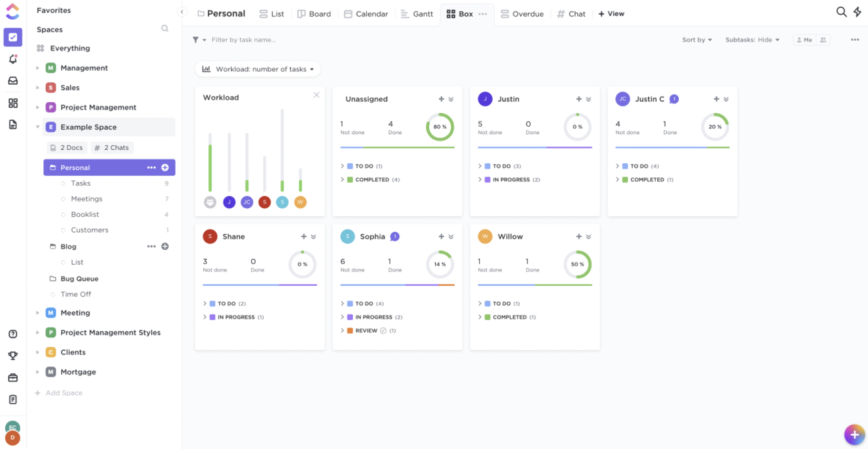The width and height of the screenshot is (868, 449).
Task: Click the goals trophy icon
Action: click(x=13, y=356)
